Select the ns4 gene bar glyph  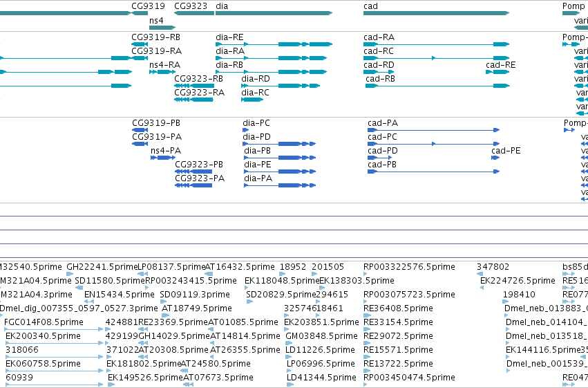click(x=162, y=28)
